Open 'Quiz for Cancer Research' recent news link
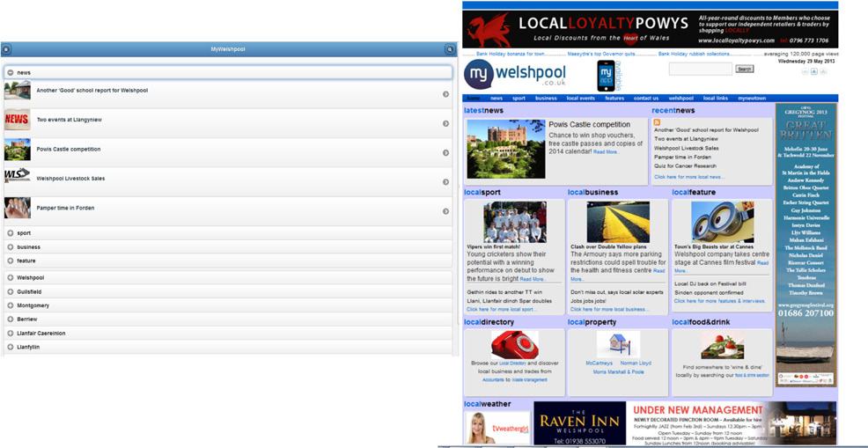 click(685, 165)
